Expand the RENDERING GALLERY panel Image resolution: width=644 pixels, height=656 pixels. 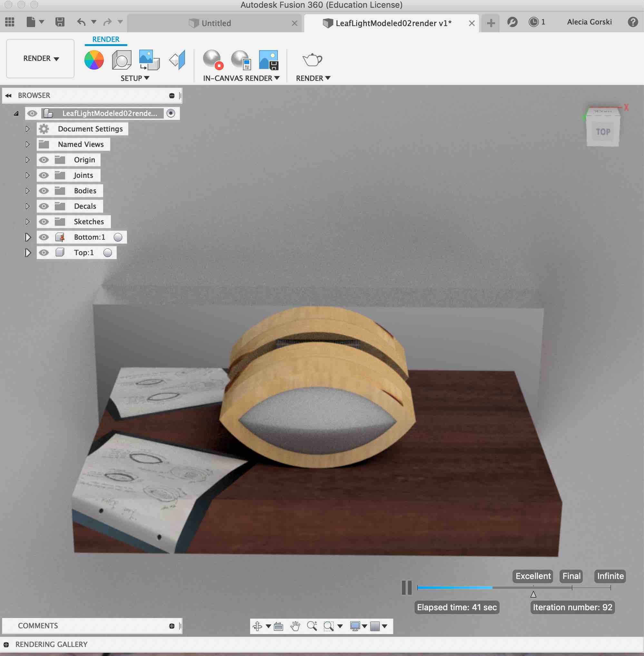[x=6, y=645]
